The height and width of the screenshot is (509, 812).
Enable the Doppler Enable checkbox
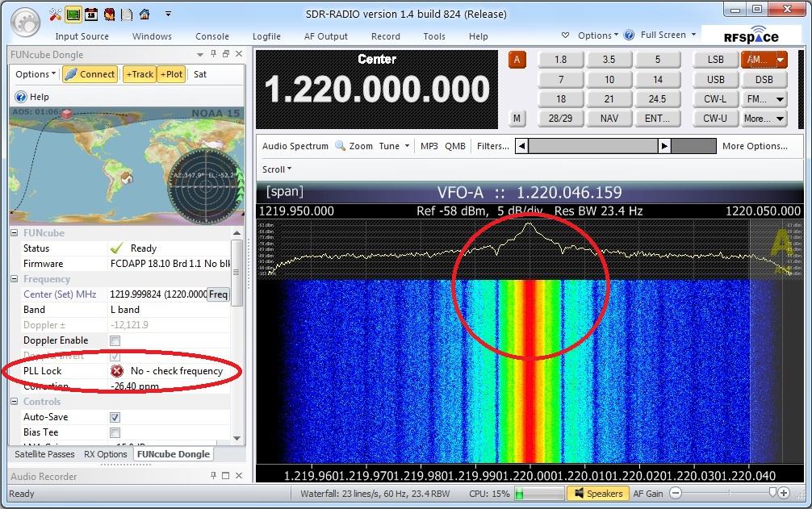tap(115, 340)
